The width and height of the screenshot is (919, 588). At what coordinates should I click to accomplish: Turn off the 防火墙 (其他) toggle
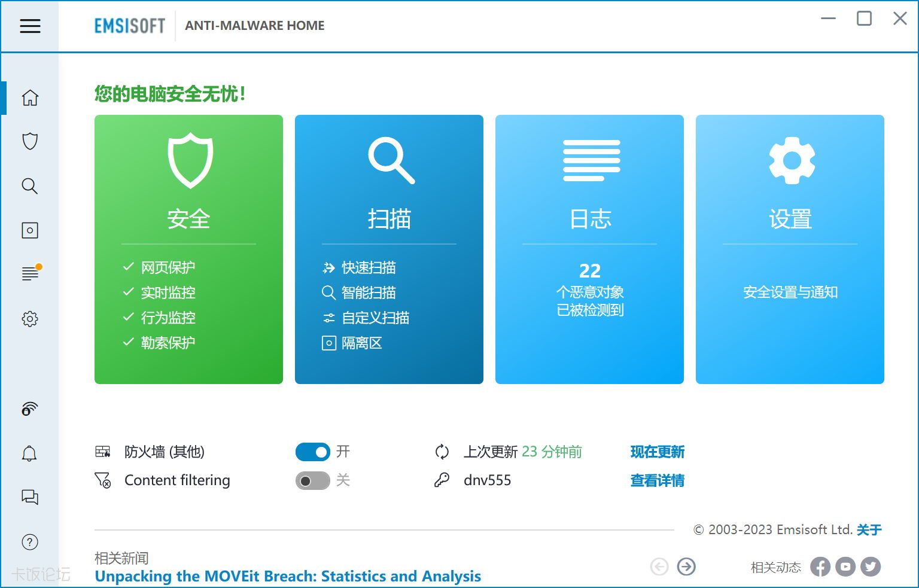click(x=312, y=452)
